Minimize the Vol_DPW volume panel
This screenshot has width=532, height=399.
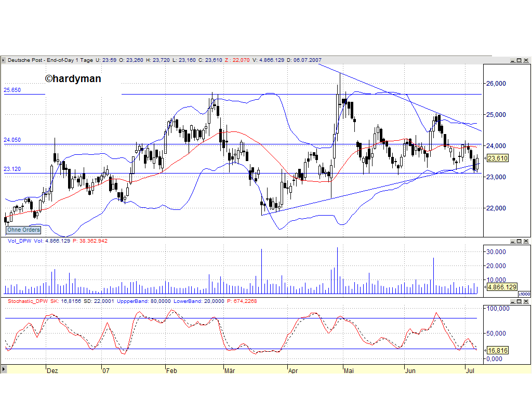512,241
